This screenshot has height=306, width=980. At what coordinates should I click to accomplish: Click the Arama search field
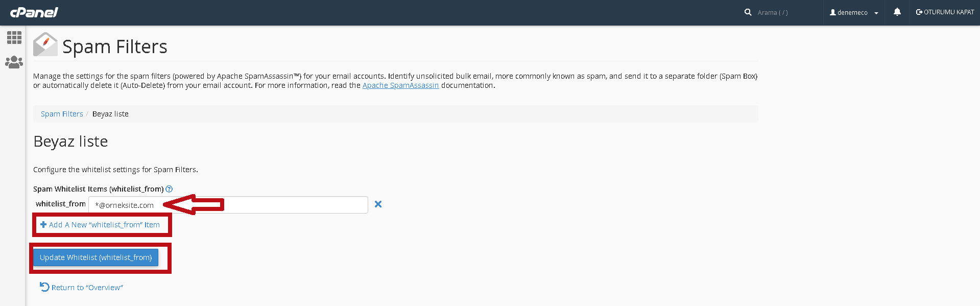coord(786,12)
